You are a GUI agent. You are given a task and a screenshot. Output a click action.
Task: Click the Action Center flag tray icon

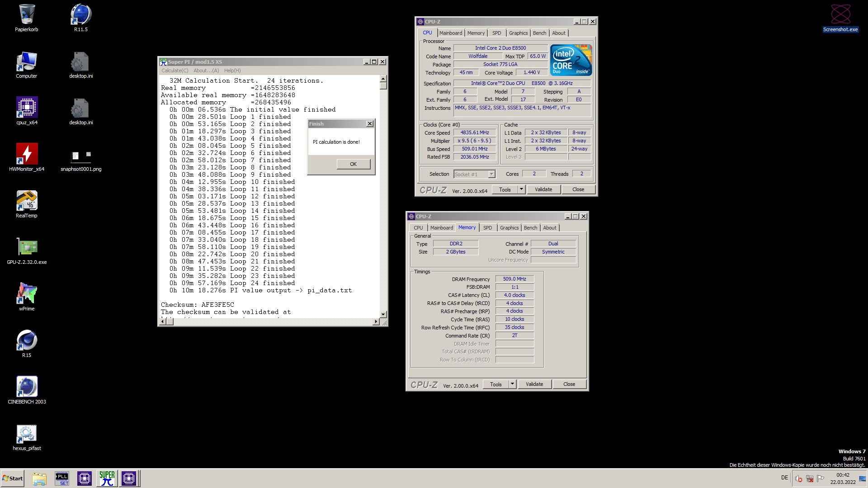point(821,479)
